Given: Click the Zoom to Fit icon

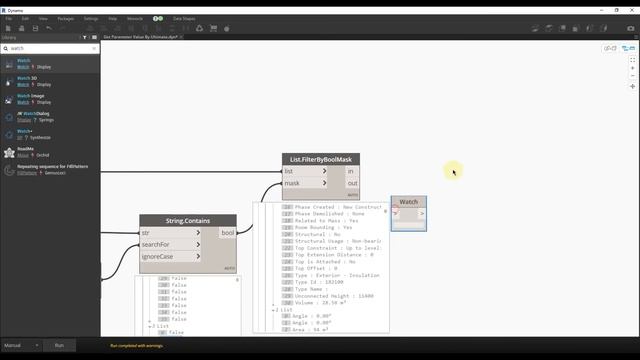Looking at the screenshot, I should 632,60.
